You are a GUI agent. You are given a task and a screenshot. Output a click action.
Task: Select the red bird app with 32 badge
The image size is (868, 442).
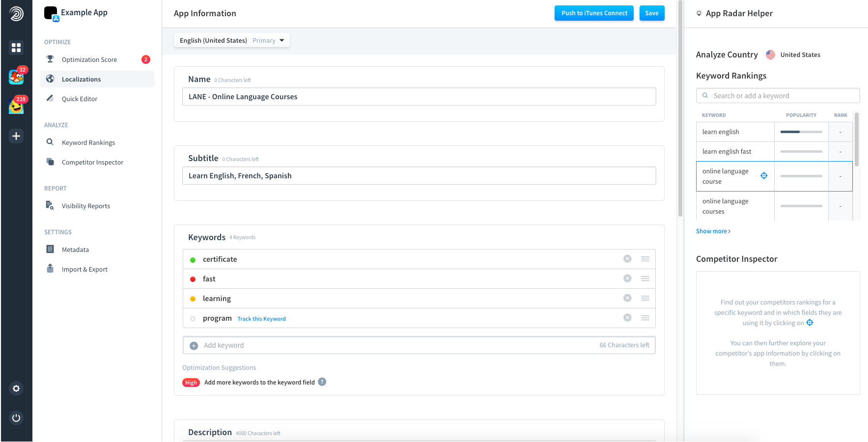(16, 77)
